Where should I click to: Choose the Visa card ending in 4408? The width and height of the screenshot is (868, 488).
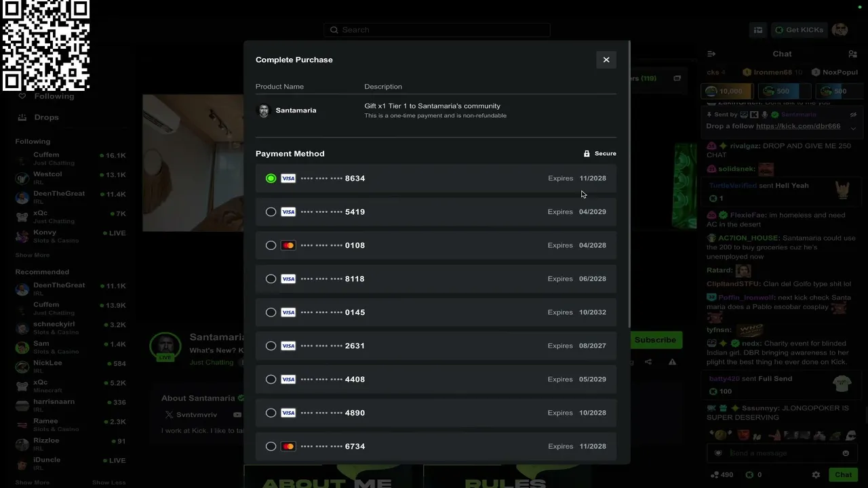[436, 379]
